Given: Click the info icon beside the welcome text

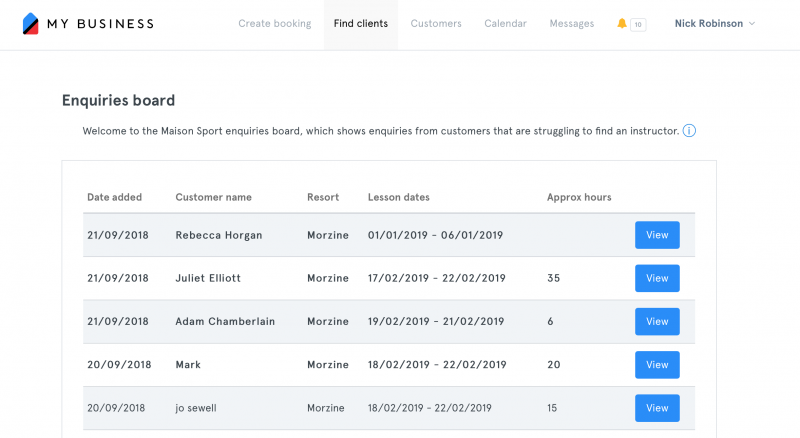Looking at the screenshot, I should (689, 131).
